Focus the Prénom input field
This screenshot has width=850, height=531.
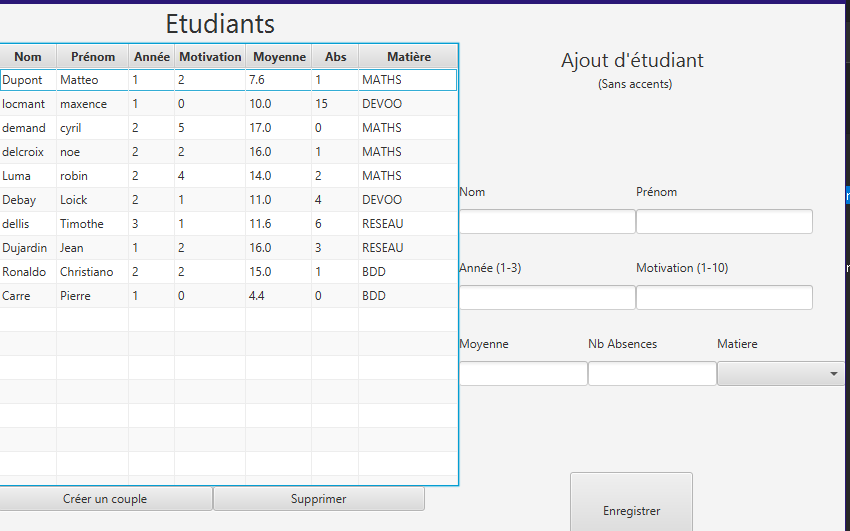coord(724,222)
